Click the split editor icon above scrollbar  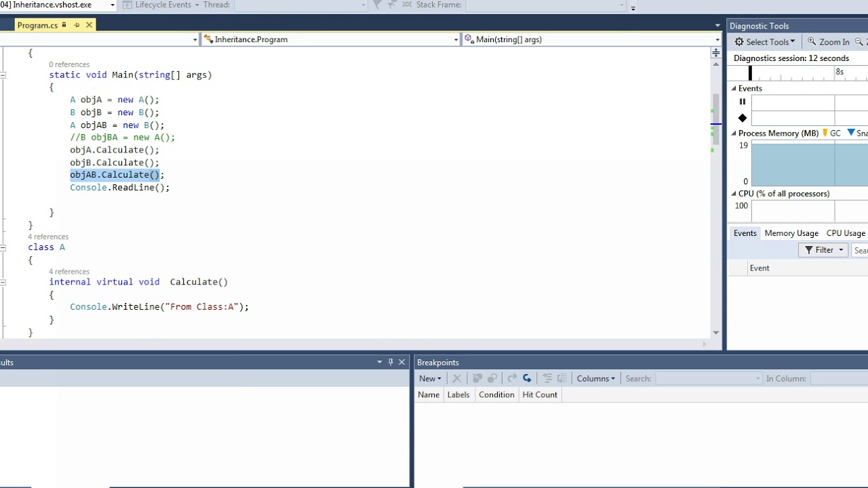[x=716, y=52]
